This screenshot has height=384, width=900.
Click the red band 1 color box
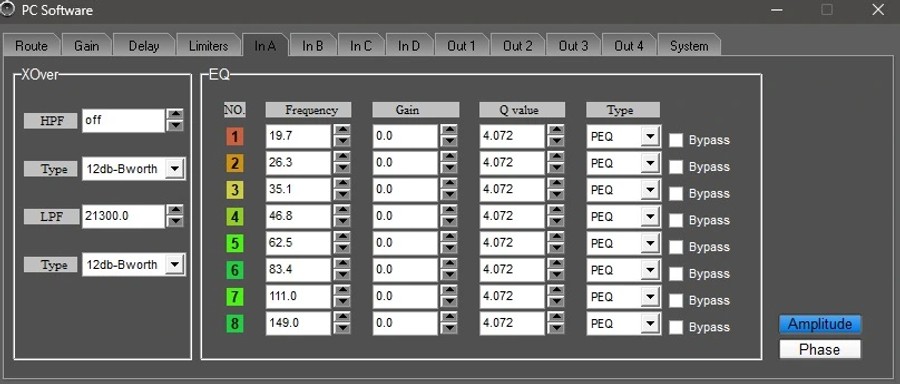coord(235,137)
